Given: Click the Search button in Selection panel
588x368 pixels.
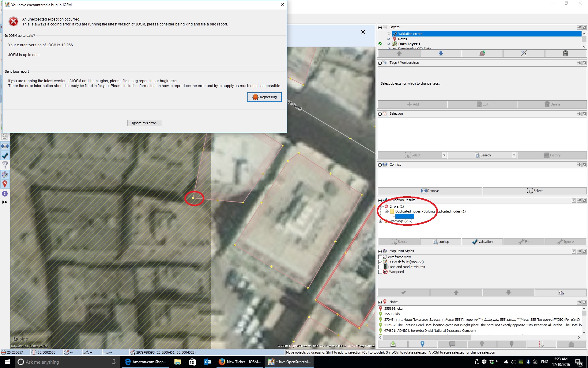Looking at the screenshot, I should [483, 155].
